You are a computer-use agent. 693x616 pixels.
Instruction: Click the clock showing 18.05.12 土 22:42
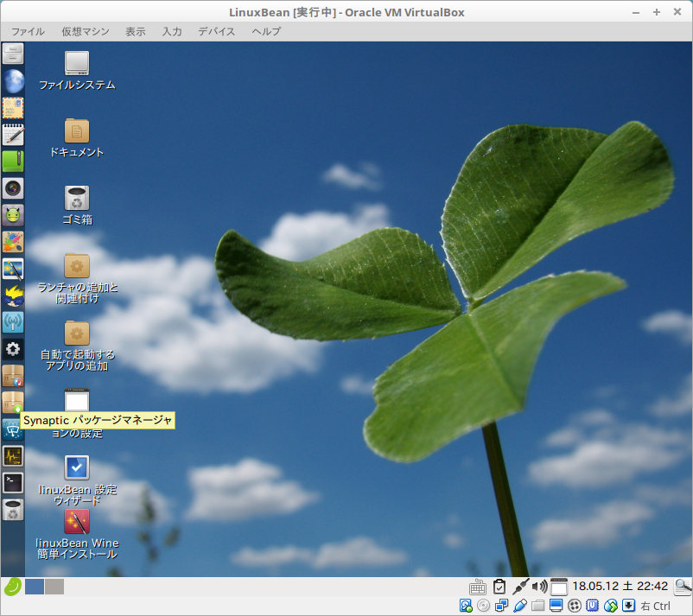coord(620,587)
